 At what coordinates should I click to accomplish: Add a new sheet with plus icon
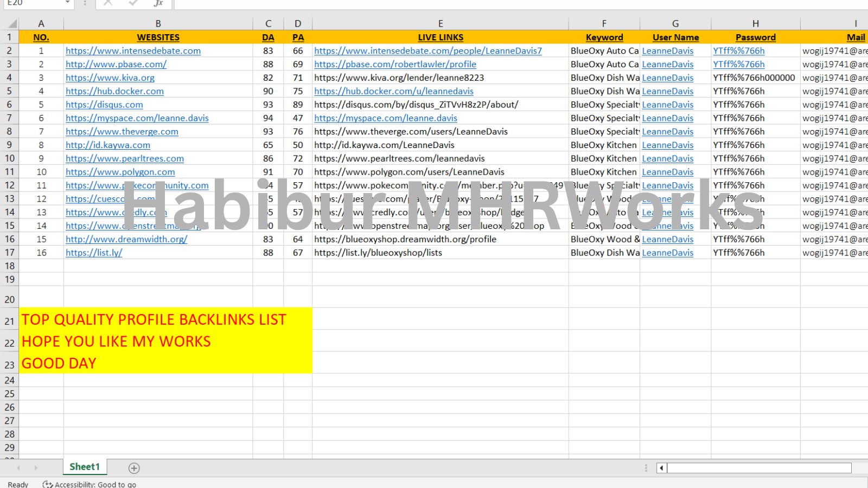(134, 468)
